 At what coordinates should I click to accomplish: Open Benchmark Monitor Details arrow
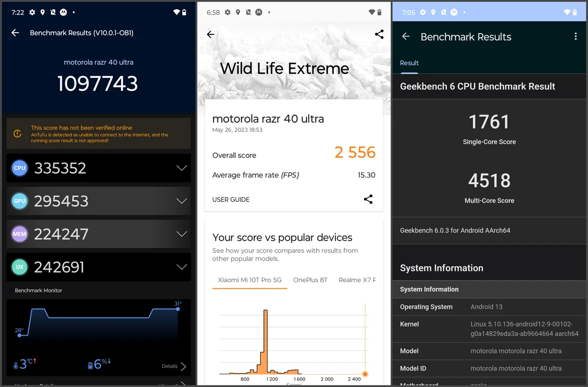pos(183,366)
